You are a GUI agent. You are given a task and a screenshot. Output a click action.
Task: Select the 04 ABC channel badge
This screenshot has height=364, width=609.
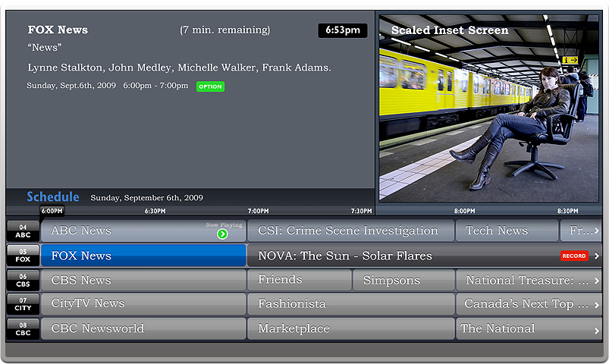point(23,231)
